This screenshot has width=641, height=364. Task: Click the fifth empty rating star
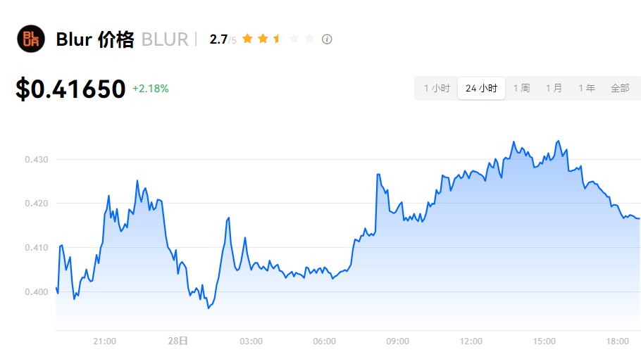[x=309, y=39]
